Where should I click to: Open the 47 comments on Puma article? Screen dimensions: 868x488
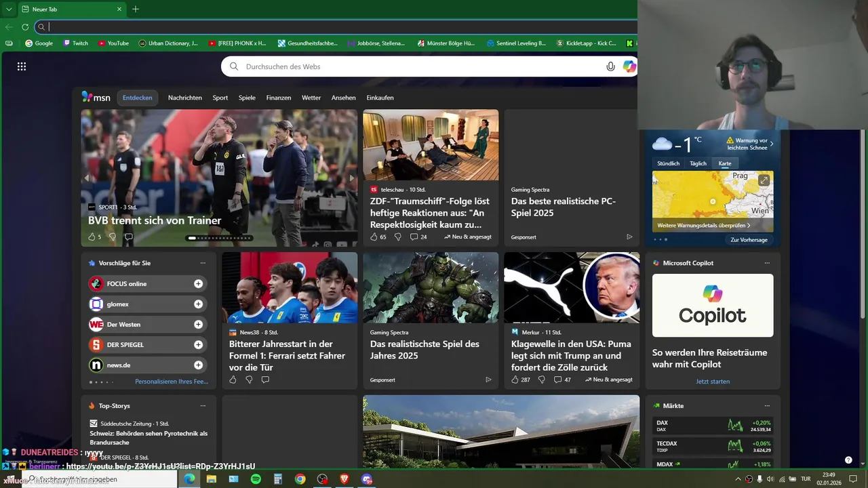point(562,380)
